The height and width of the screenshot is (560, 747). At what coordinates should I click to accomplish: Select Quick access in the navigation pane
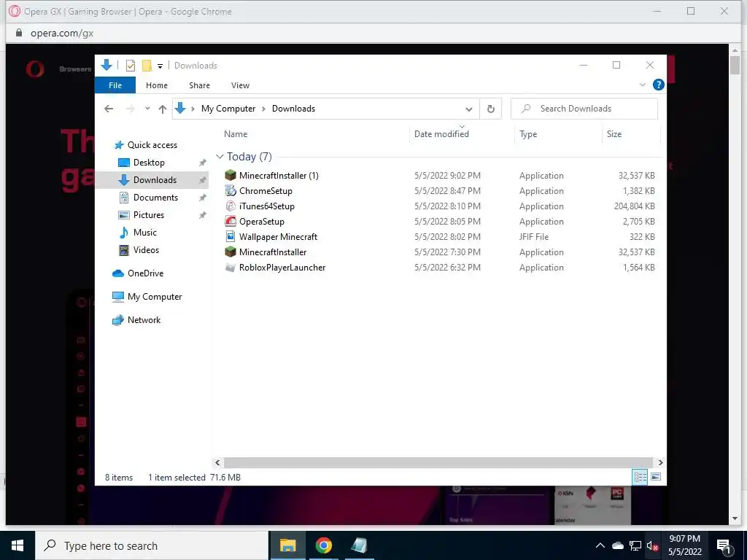[x=152, y=145]
